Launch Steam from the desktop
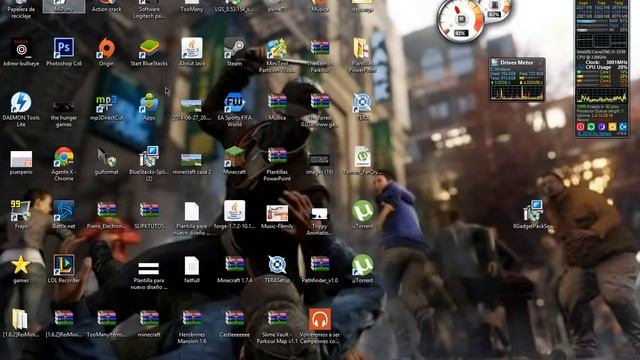This screenshot has width=640, height=360. click(x=234, y=48)
